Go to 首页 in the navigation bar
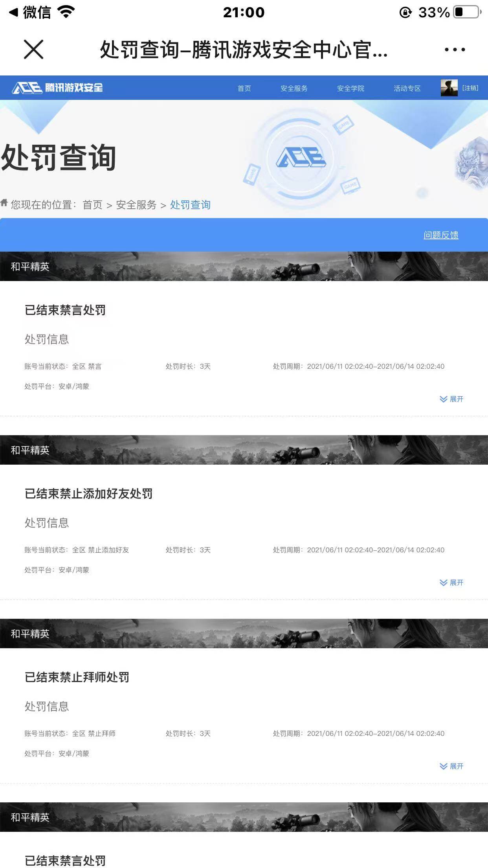This screenshot has width=488, height=868. coord(244,88)
